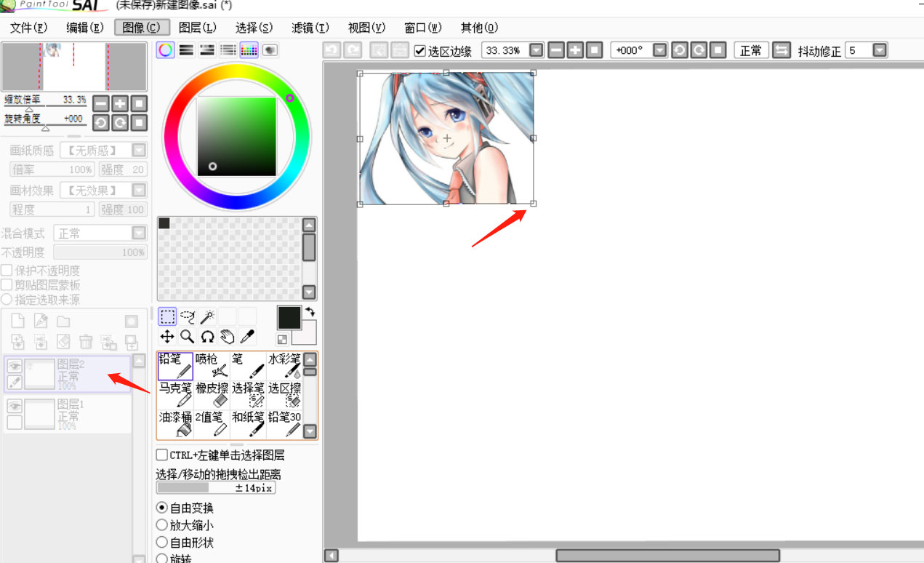Image resolution: width=924 pixels, height=563 pixels.
Task: Choose the 油漆桶 paint bucket tool
Action: click(x=175, y=424)
